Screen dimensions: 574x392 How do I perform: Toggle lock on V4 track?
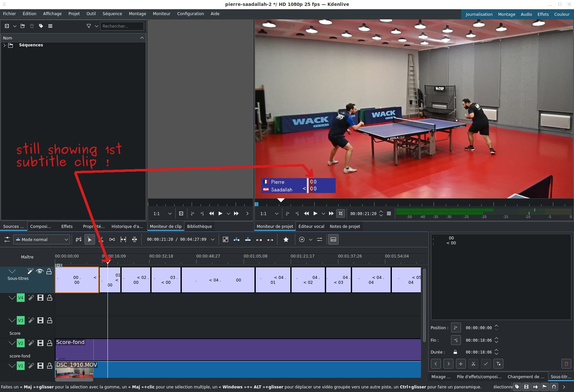50,298
